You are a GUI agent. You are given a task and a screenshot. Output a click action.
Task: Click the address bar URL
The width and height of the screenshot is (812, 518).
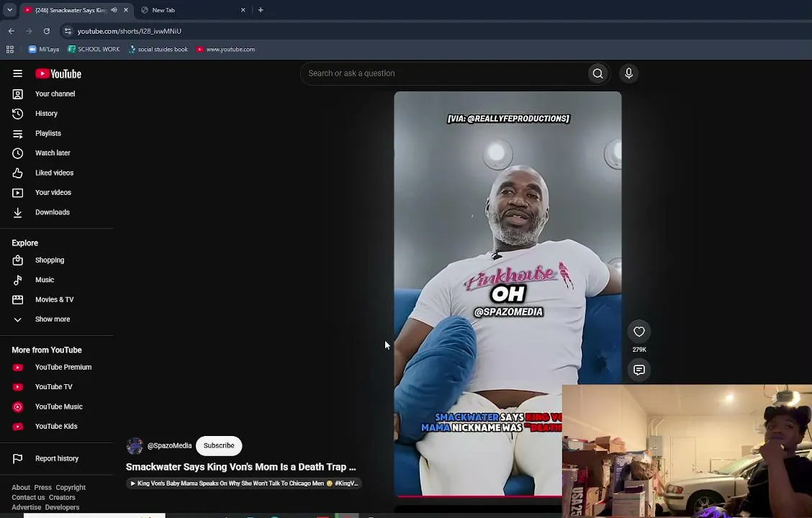click(130, 31)
